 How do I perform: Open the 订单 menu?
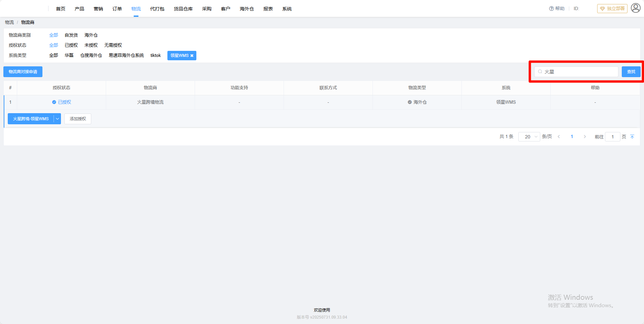click(117, 9)
